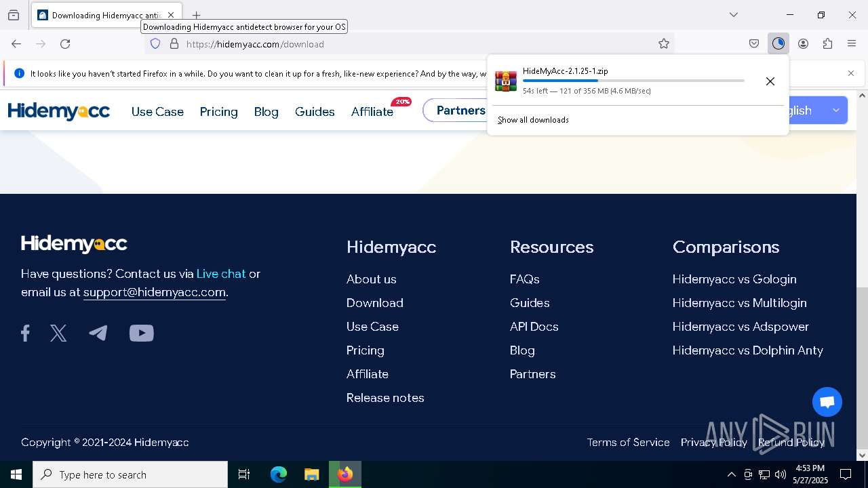Viewport: 868px width, 488px height.
Task: Open Pricing in top navigation
Action: point(219,112)
